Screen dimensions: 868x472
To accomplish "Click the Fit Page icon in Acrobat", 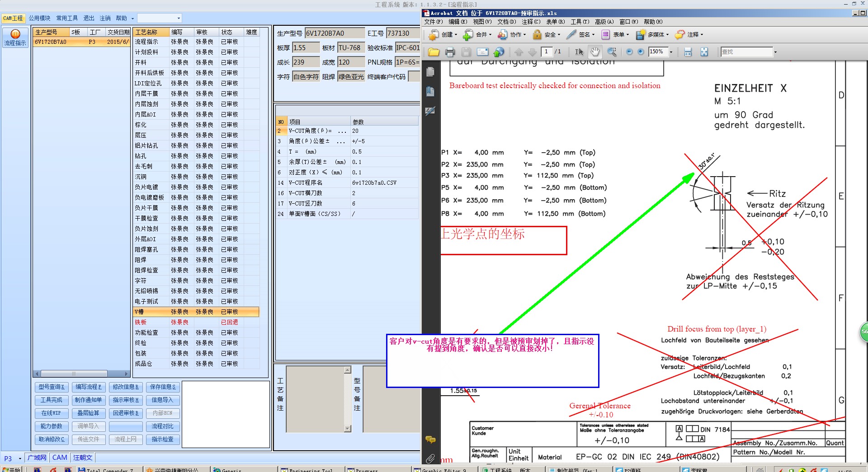I will (x=704, y=52).
